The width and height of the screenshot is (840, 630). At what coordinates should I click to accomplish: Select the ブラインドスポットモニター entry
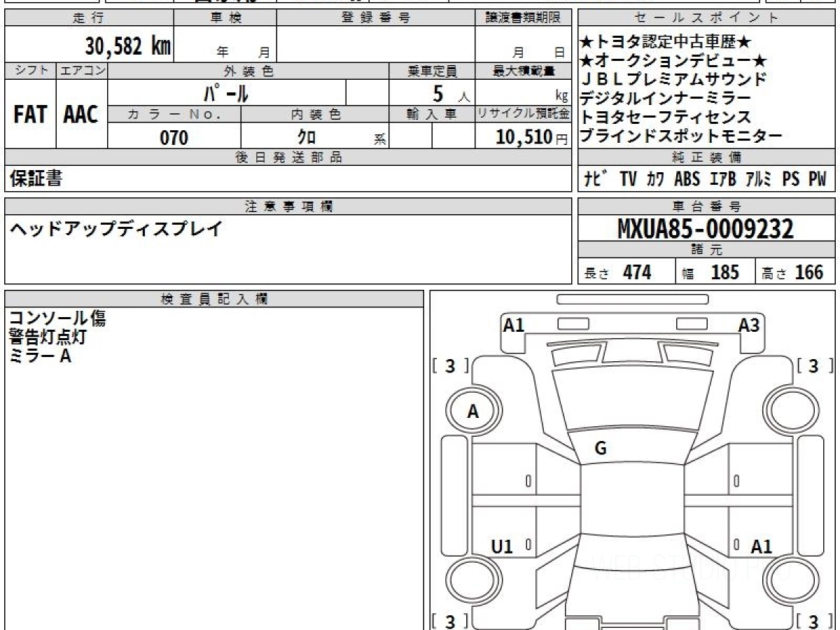[681, 136]
